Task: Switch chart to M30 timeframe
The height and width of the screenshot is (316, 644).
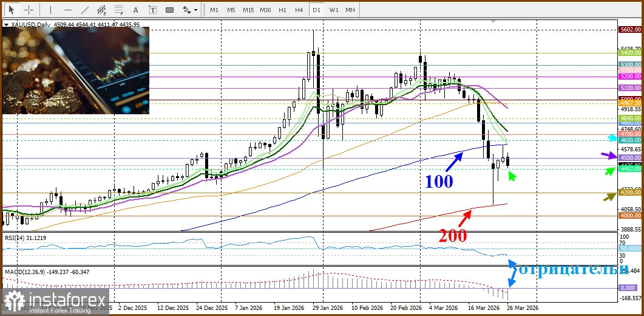Action: pos(265,10)
